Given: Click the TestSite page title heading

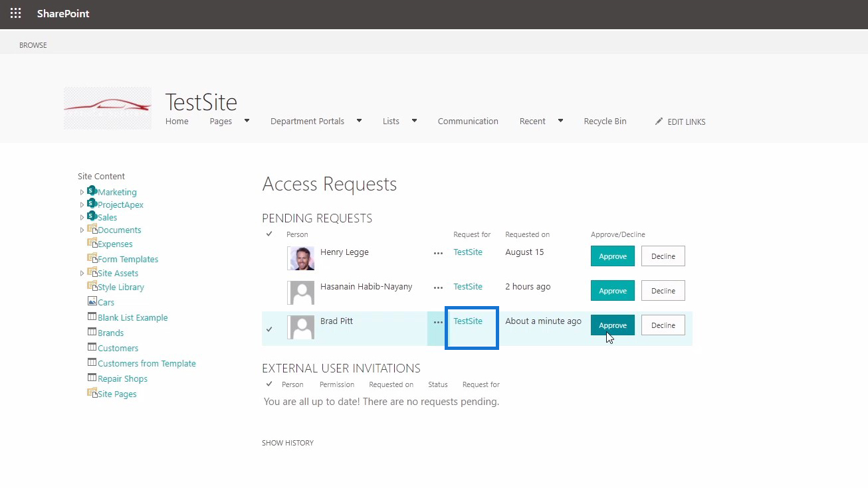Looking at the screenshot, I should (x=201, y=102).
